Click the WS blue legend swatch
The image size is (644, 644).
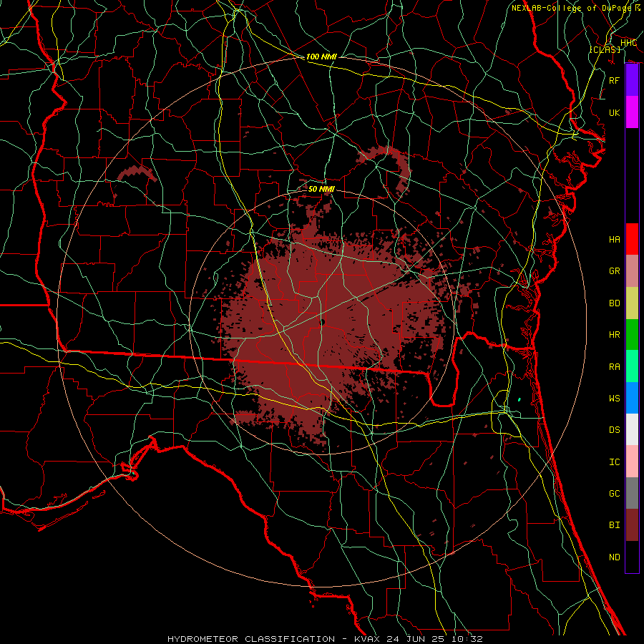pos(632,398)
